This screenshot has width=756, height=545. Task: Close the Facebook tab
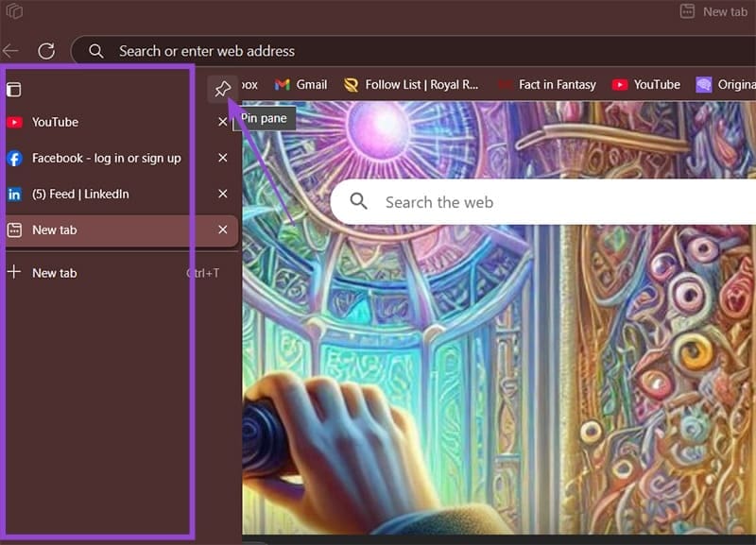(x=222, y=158)
